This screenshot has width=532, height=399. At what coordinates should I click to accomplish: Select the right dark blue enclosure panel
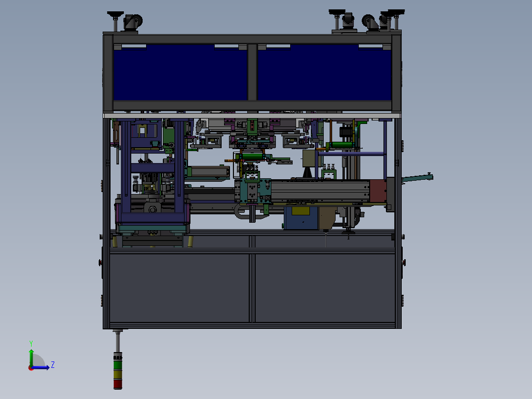click(324, 72)
